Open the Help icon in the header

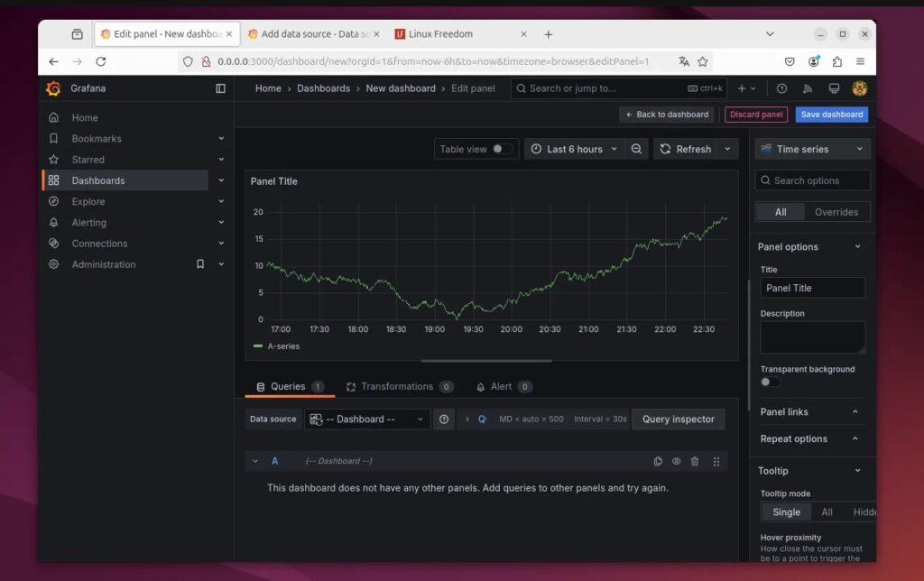tap(781, 88)
